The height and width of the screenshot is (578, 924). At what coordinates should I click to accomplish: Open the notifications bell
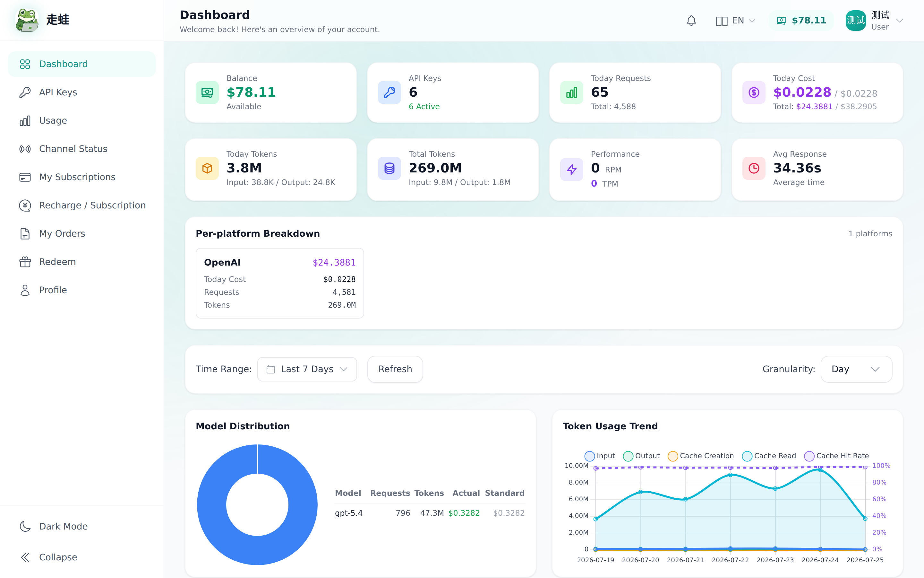[691, 21]
